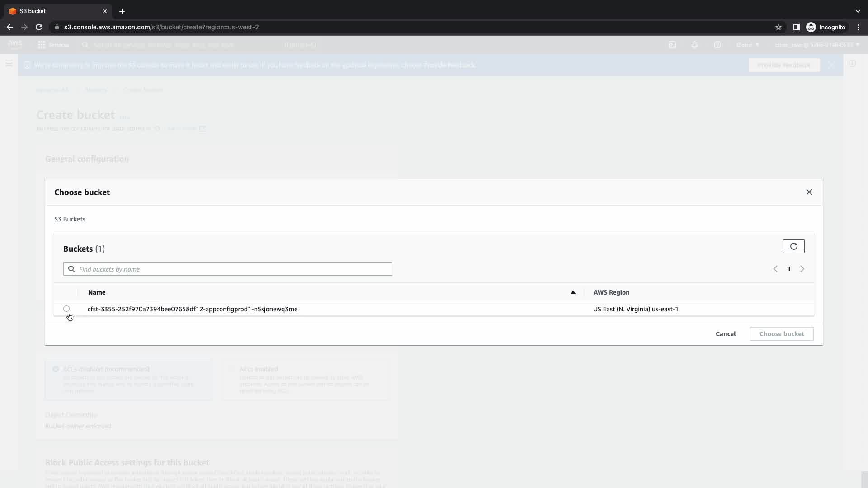The width and height of the screenshot is (868, 488).
Task: Click the AWS Region column header
Action: (611, 292)
